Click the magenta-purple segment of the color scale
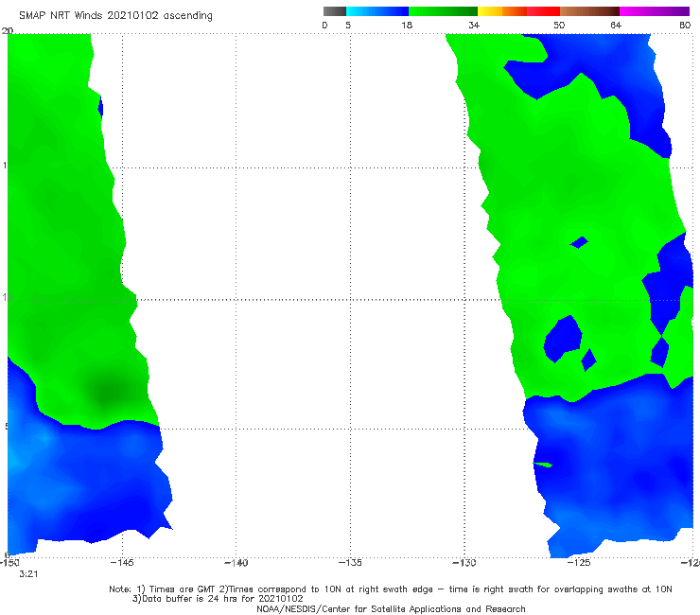The image size is (700, 615). [x=655, y=11]
